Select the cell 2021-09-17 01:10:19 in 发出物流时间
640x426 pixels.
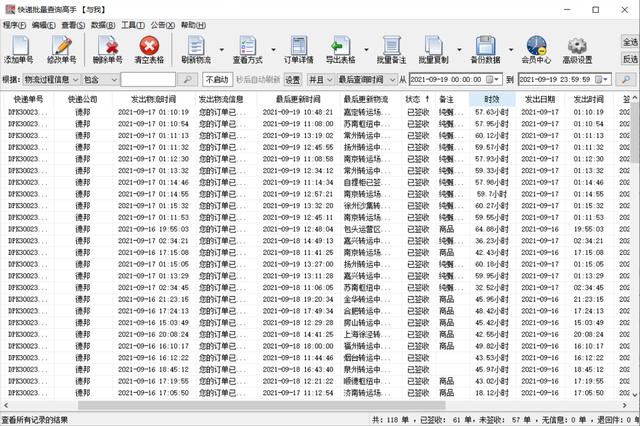tap(153, 112)
